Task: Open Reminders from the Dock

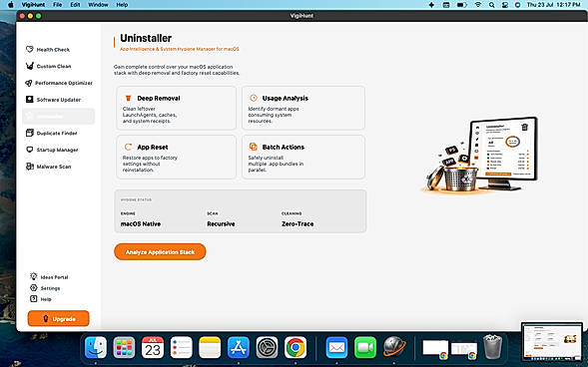Action: [181, 347]
